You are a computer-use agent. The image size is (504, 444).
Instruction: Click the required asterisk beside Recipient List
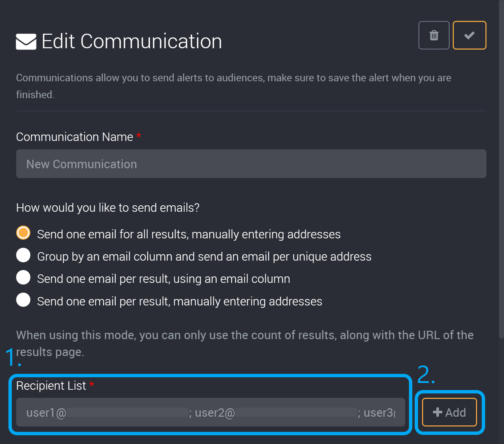coord(92,385)
